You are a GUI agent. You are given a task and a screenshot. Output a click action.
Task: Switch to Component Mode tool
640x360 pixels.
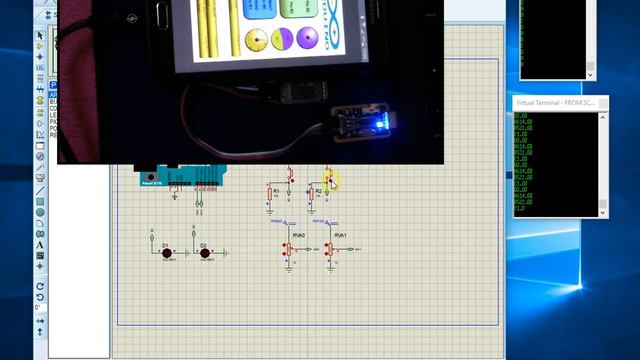[x=40, y=46]
